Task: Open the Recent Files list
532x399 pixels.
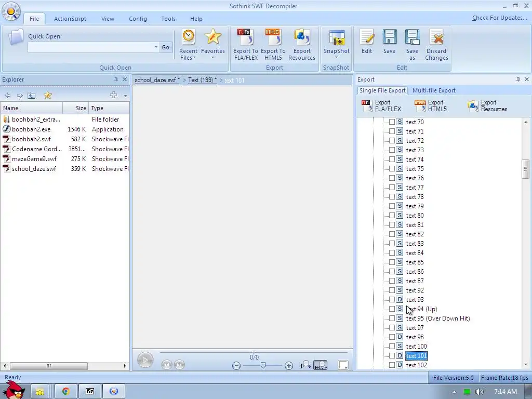Action: click(x=188, y=45)
